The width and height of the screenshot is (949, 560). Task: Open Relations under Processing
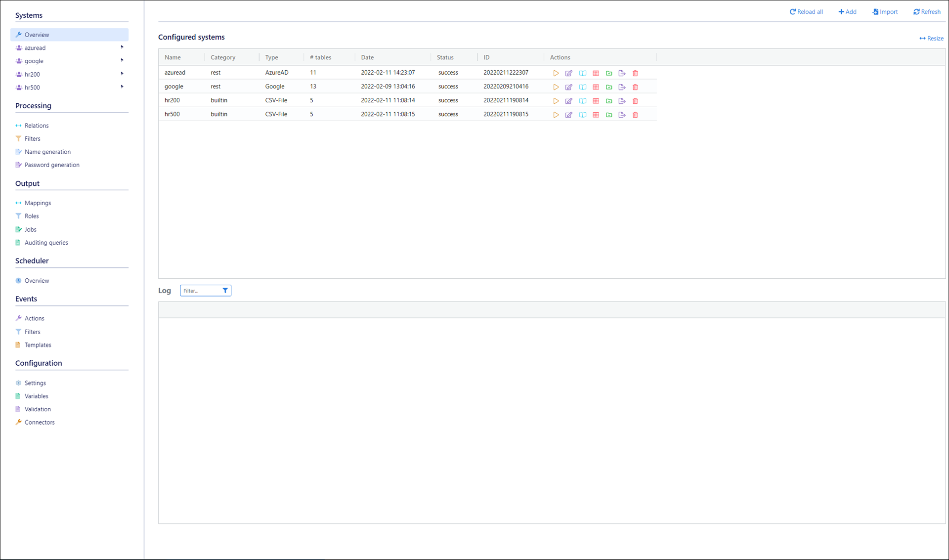(x=37, y=126)
